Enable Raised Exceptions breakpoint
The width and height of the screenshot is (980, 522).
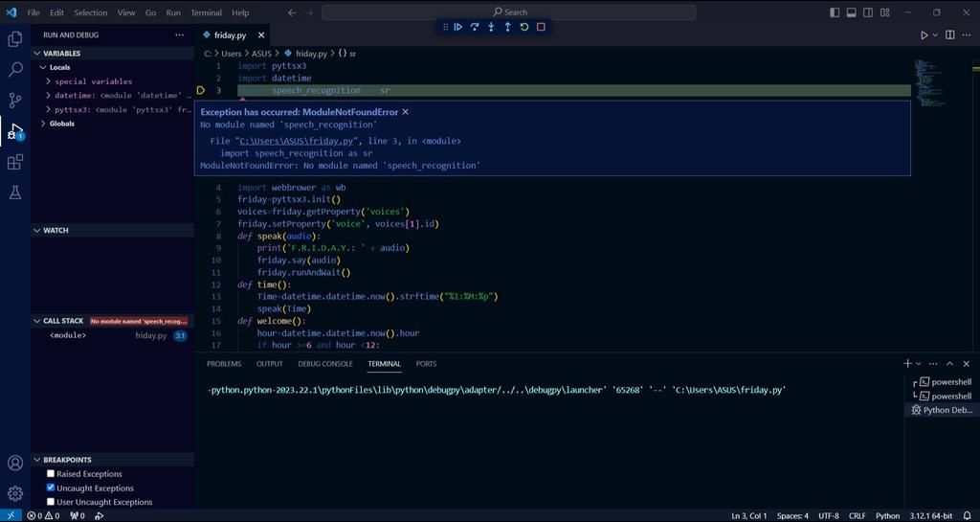pos(51,474)
